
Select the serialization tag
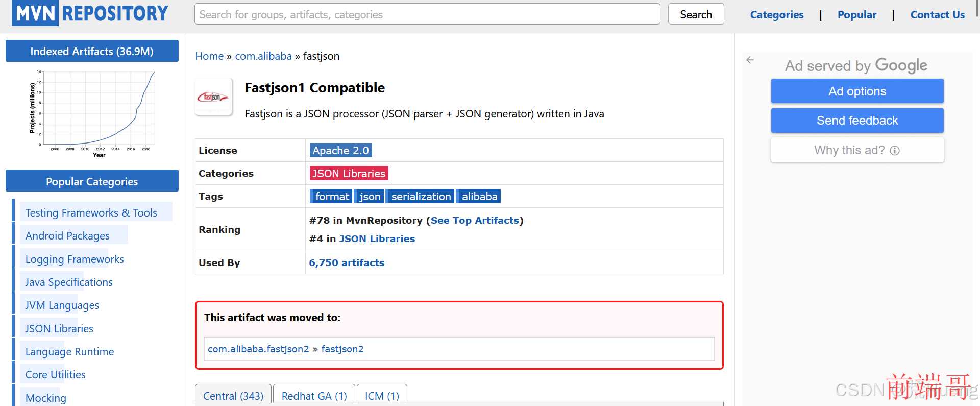coord(421,196)
